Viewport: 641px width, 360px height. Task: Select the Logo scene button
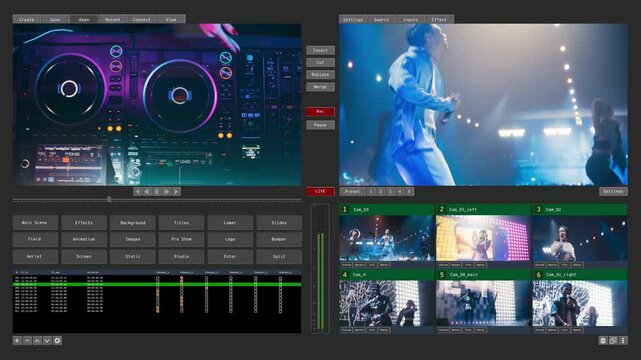tap(230, 239)
